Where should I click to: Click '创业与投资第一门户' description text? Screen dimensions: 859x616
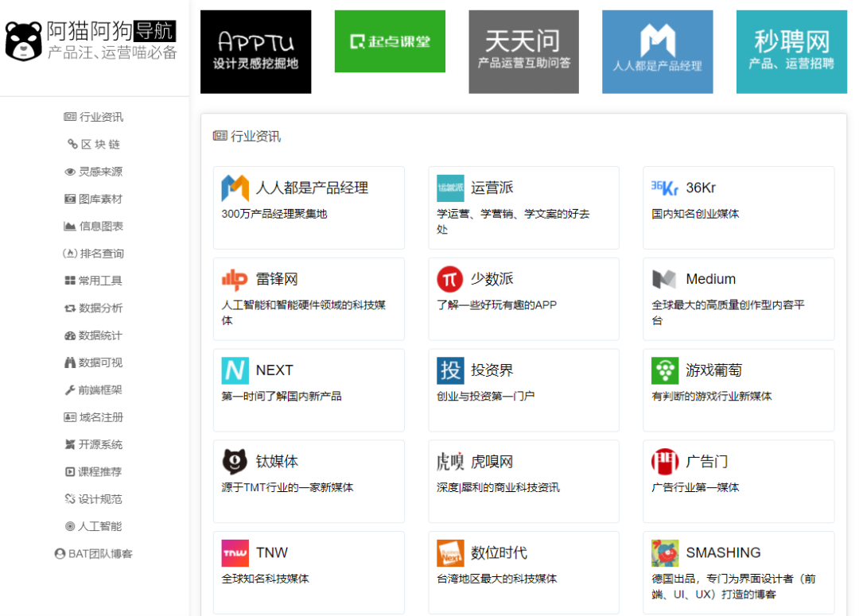[x=485, y=397]
